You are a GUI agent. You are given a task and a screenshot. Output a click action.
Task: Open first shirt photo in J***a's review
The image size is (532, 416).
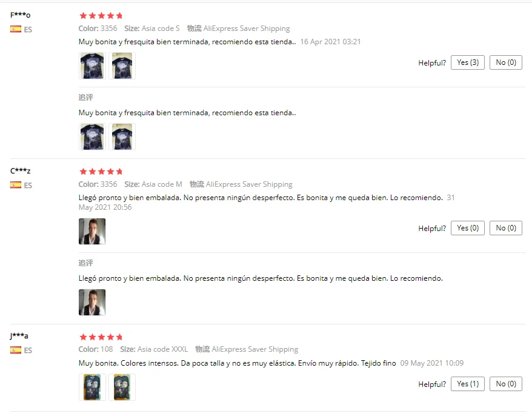pyautogui.click(x=92, y=387)
